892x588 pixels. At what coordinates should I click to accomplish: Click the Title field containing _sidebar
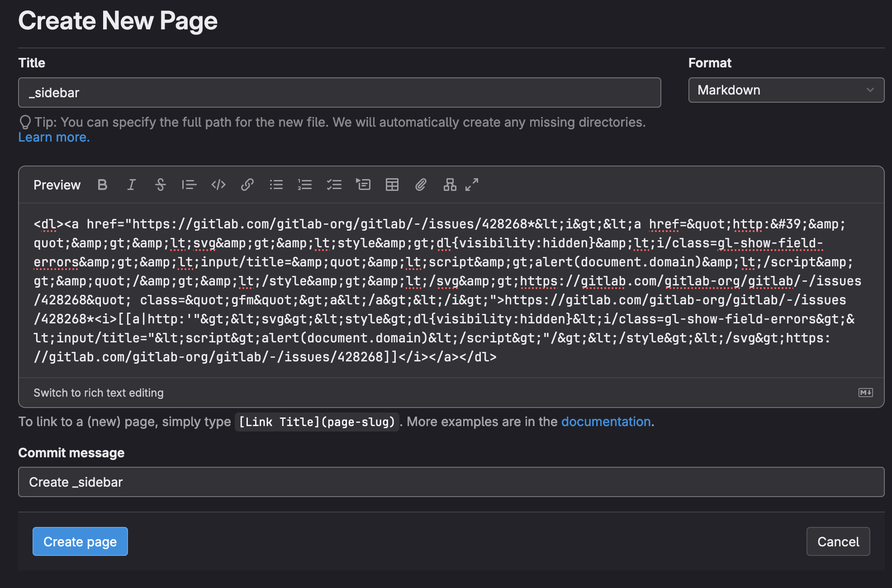[339, 92]
